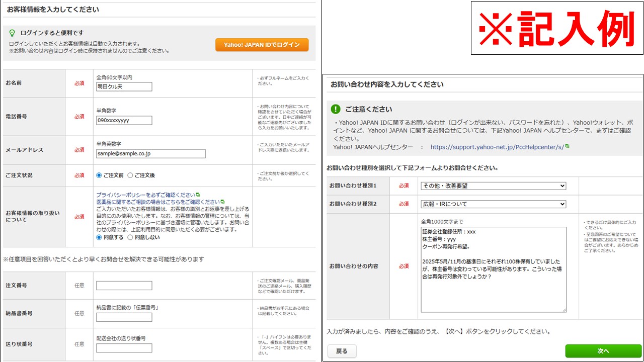
Task: Open the プライバシーポリシーを必ずご確認ください link
Action: pyautogui.click(x=145, y=195)
